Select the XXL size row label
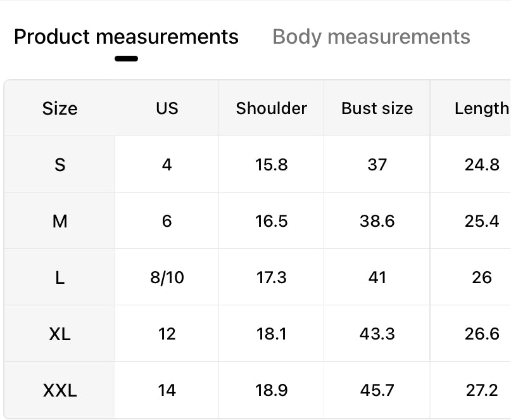The image size is (511, 420). pyautogui.click(x=60, y=390)
